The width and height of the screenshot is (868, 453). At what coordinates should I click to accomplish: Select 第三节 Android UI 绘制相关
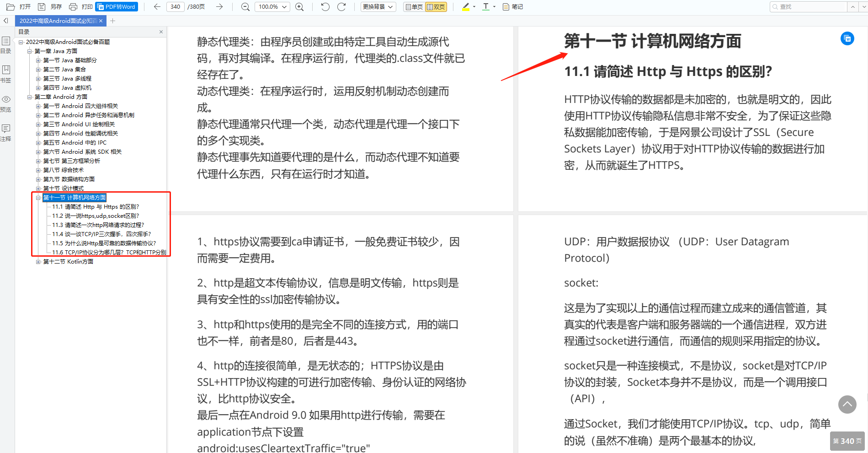79,124
